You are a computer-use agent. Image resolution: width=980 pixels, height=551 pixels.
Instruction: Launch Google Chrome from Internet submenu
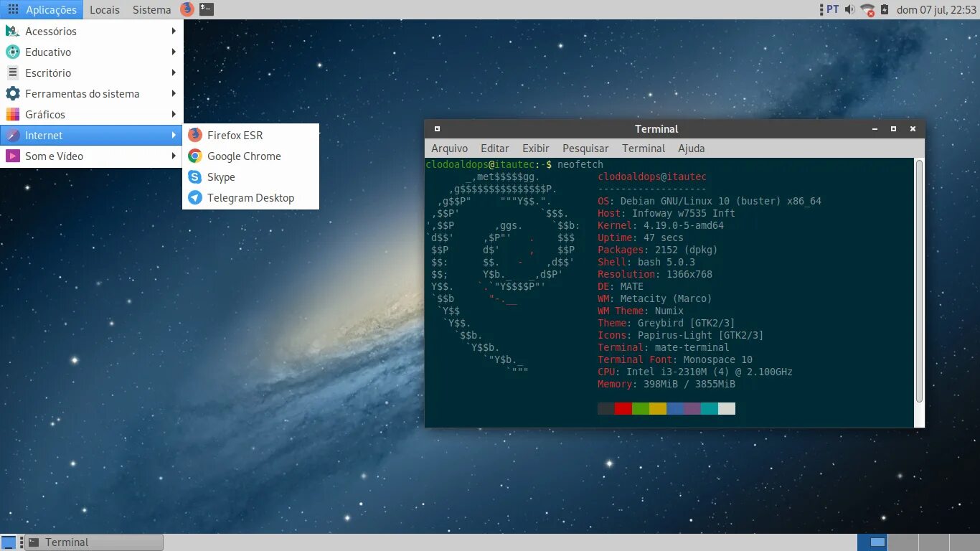click(250, 156)
